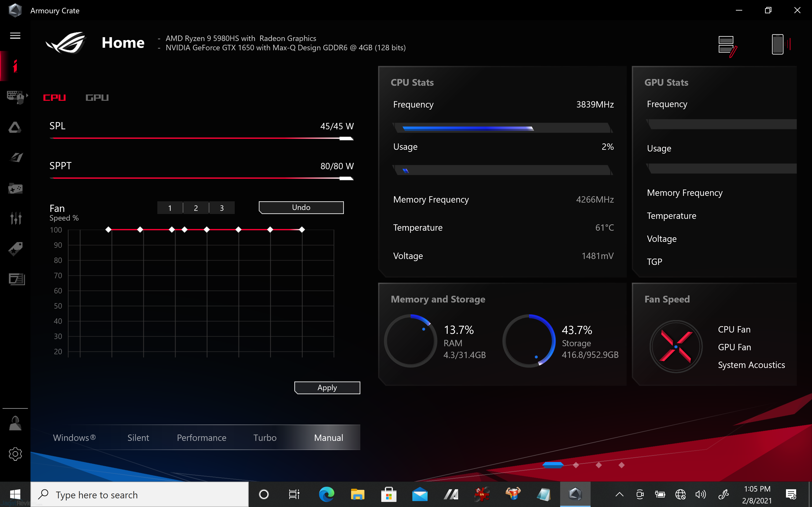
Task: Select fan curve preset 2
Action: point(196,208)
